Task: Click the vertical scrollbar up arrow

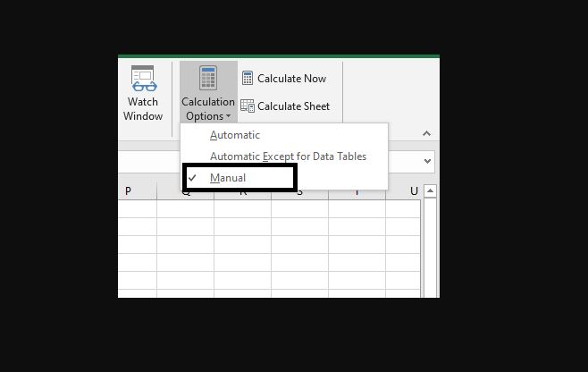Action: click(x=430, y=190)
